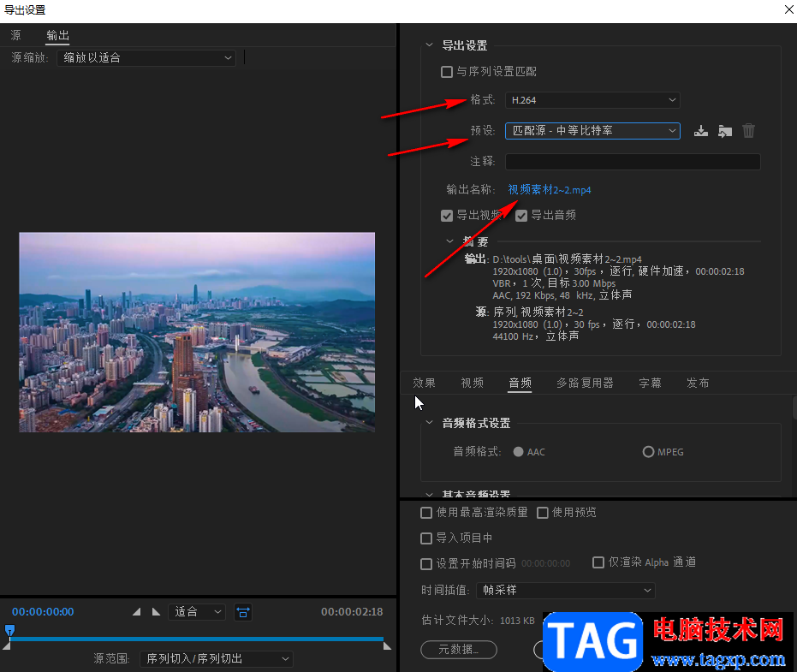The width and height of the screenshot is (797, 672).
Task: Collapse the 导出设置 section
Action: tap(430, 45)
